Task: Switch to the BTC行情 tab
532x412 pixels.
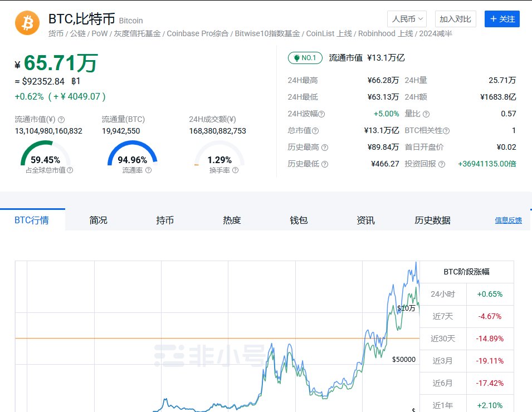Action: (32, 220)
